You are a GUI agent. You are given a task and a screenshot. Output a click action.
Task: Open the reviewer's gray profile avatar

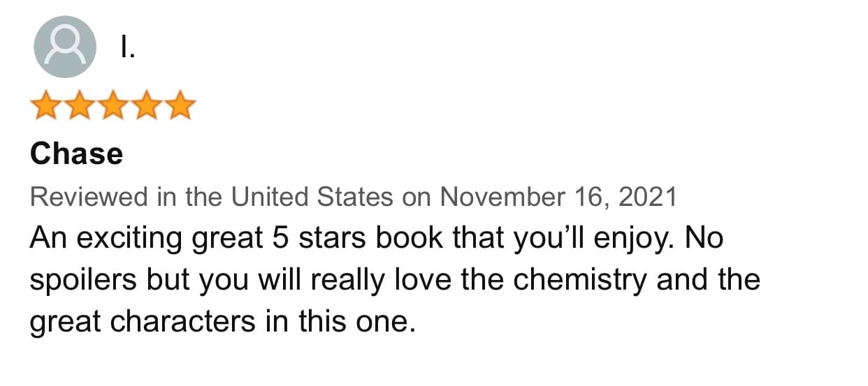(65, 47)
